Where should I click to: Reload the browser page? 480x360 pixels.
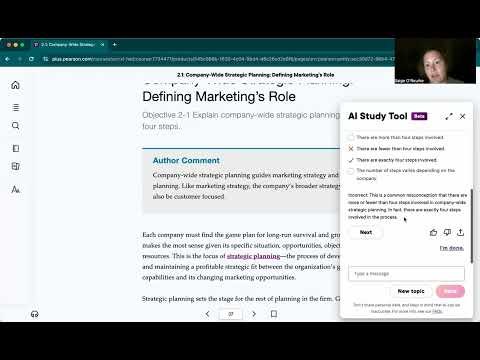[31, 59]
